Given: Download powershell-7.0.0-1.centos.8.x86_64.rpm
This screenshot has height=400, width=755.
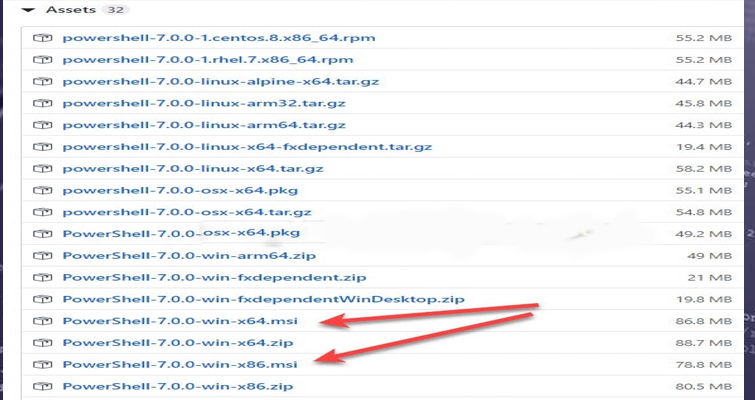Looking at the screenshot, I should point(219,38).
